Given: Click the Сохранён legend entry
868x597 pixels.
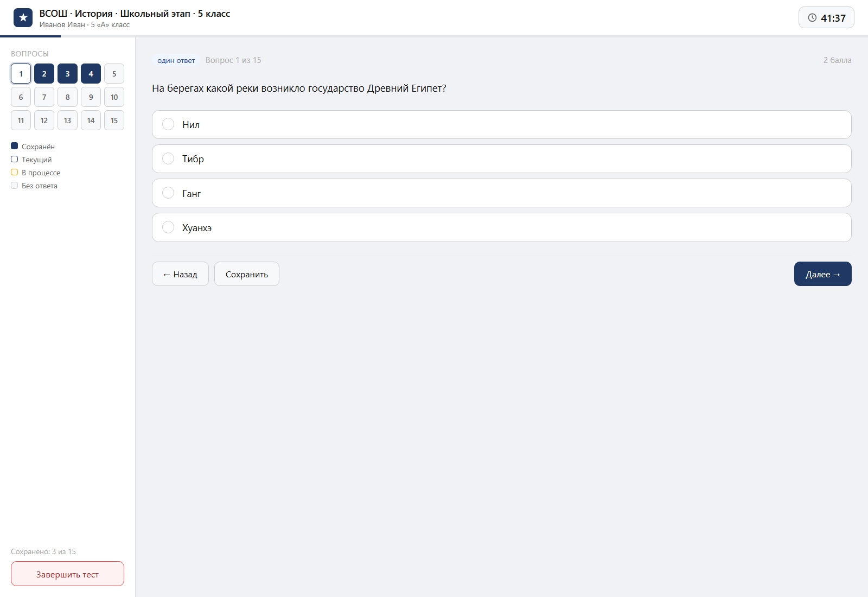Looking at the screenshot, I should 33,147.
